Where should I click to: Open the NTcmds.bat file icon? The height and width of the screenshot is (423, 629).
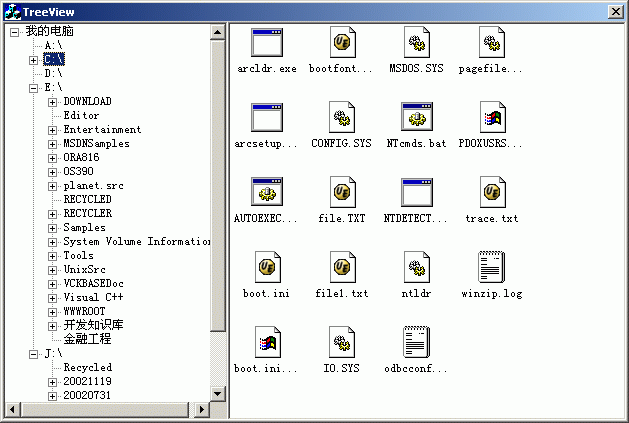(417, 116)
